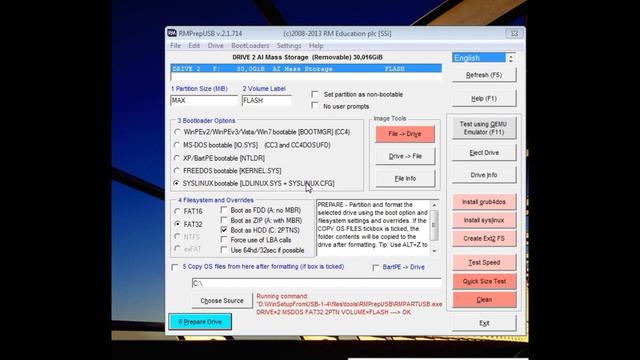
Task: Enable Boot as ZIP (A: with MBR)
Action: (224, 220)
